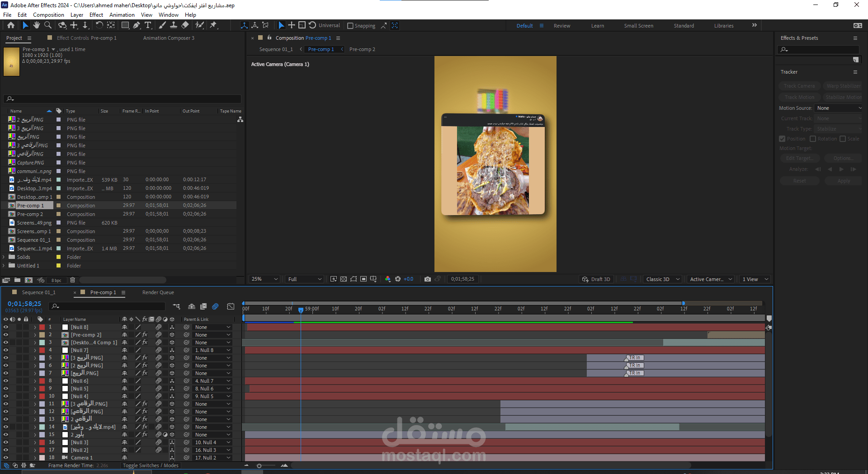Viewport: 868px width, 474px height.
Task: Select the Zoom magnifier tool
Action: [x=47, y=25]
